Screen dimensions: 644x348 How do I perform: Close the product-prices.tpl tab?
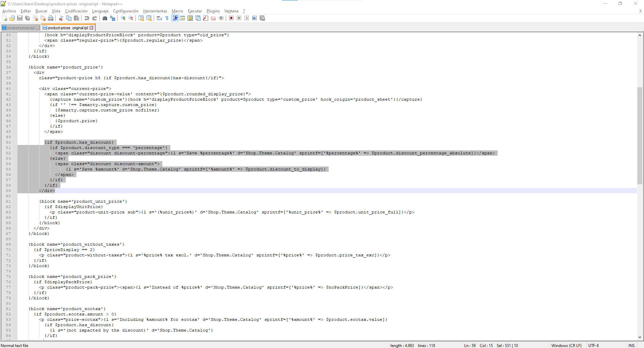(x=38, y=28)
